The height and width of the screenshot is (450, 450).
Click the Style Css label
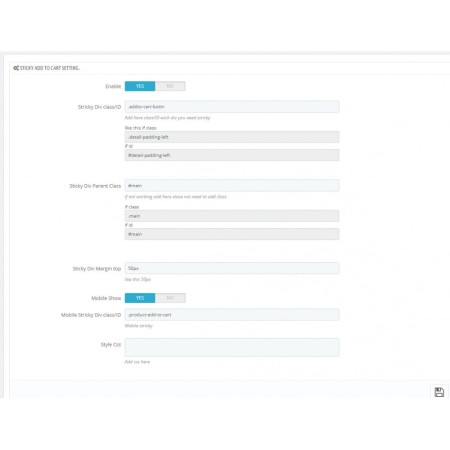pos(111,345)
